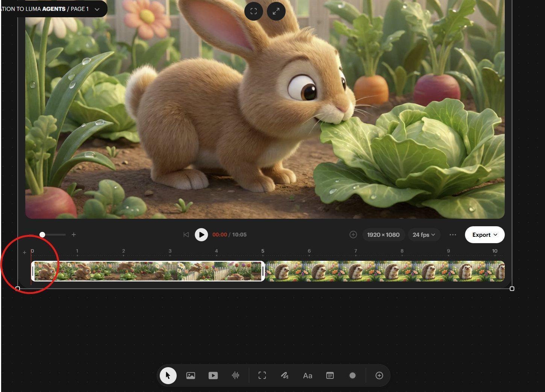This screenshot has height=392, width=545.
Task: Click the 2 second mark on the ruler
Action: 123,251
